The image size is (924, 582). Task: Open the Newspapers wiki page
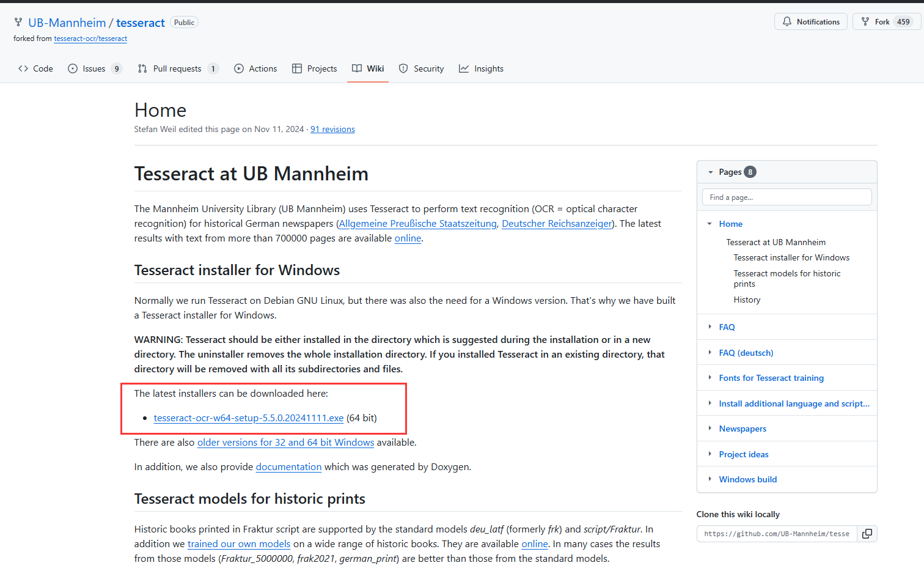[743, 429]
